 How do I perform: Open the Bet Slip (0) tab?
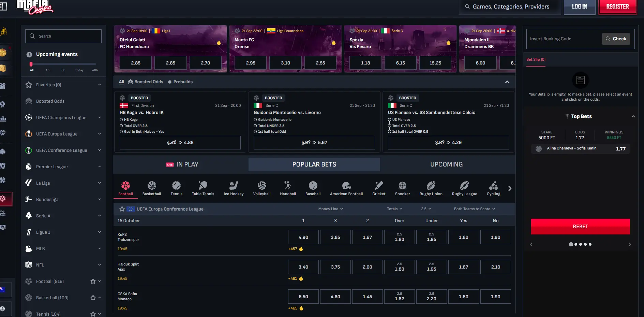pos(536,60)
